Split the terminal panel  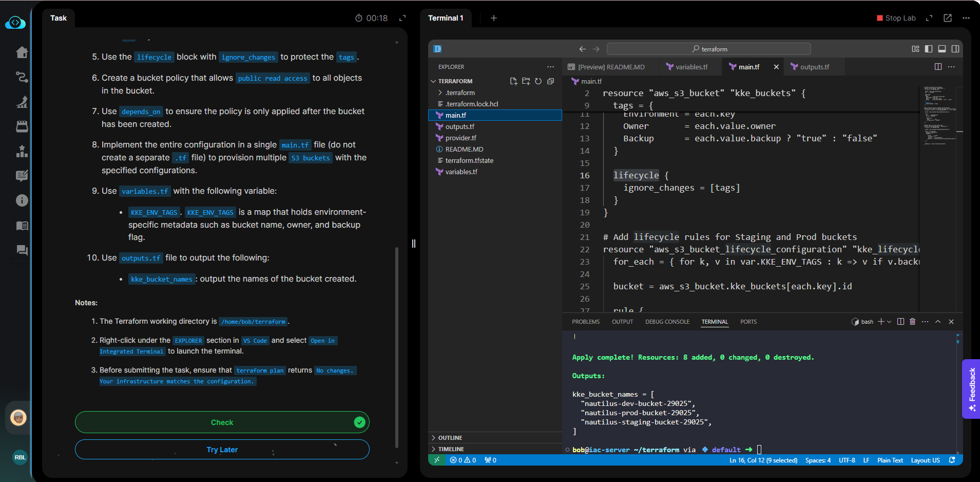(x=900, y=322)
